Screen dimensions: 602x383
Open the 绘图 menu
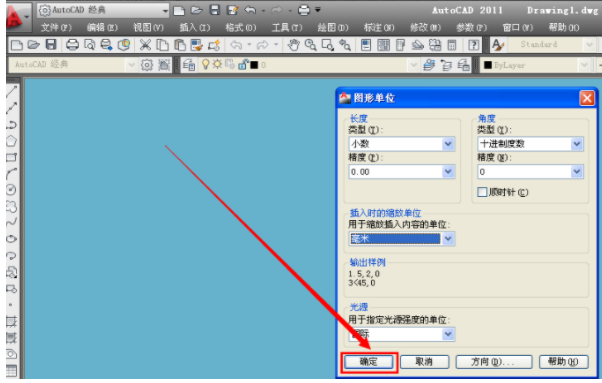click(x=332, y=28)
